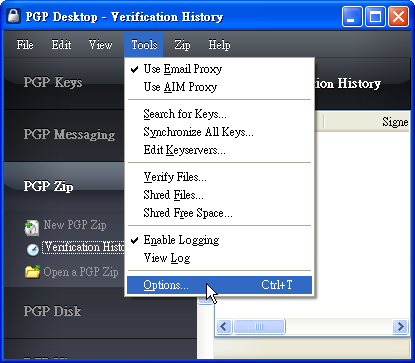Choose Shred Files menu entry
This screenshot has height=363, width=415.
tap(219, 195)
